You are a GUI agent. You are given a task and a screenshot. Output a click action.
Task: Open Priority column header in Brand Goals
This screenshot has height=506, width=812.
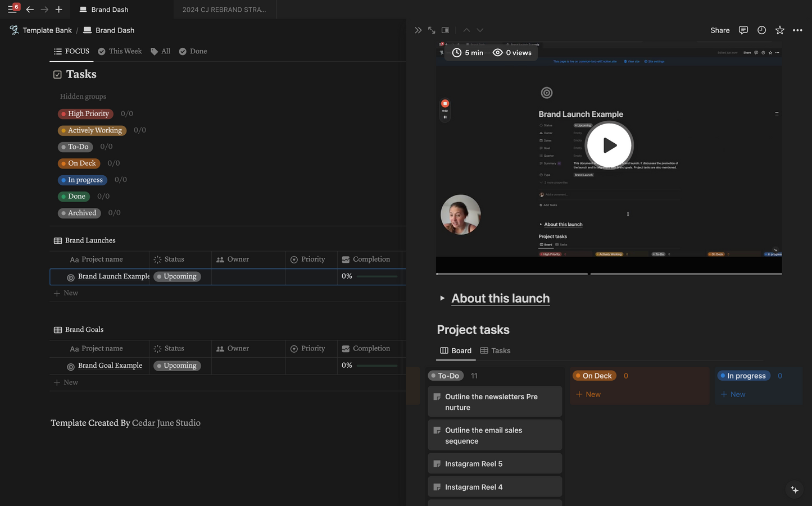[x=311, y=349]
